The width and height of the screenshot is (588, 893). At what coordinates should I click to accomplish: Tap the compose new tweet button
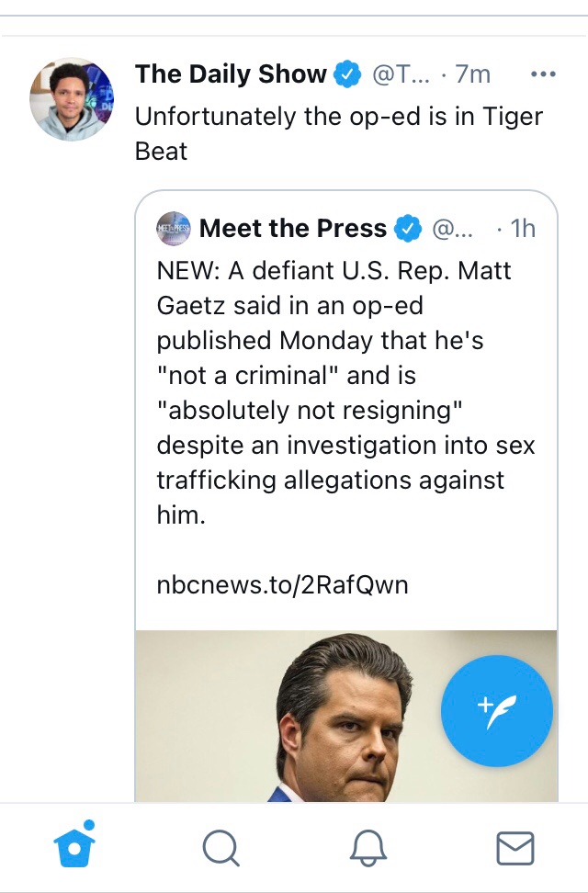pos(497,711)
